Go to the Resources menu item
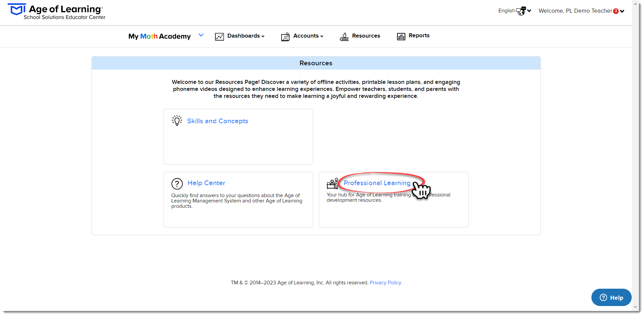644x316 pixels. (x=366, y=36)
